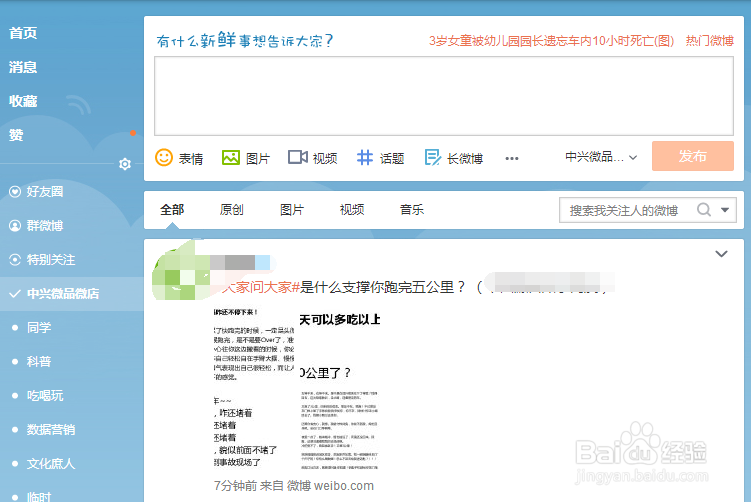This screenshot has height=502, width=751.
Task: Open the trending headline about 3岁女童
Action: click(551, 41)
